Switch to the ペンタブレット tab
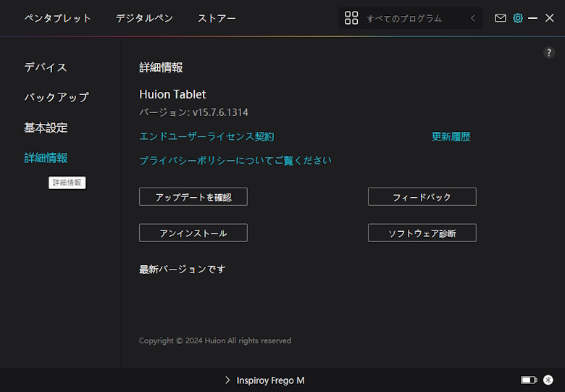Viewport: 565px width, 392px height. [58, 18]
